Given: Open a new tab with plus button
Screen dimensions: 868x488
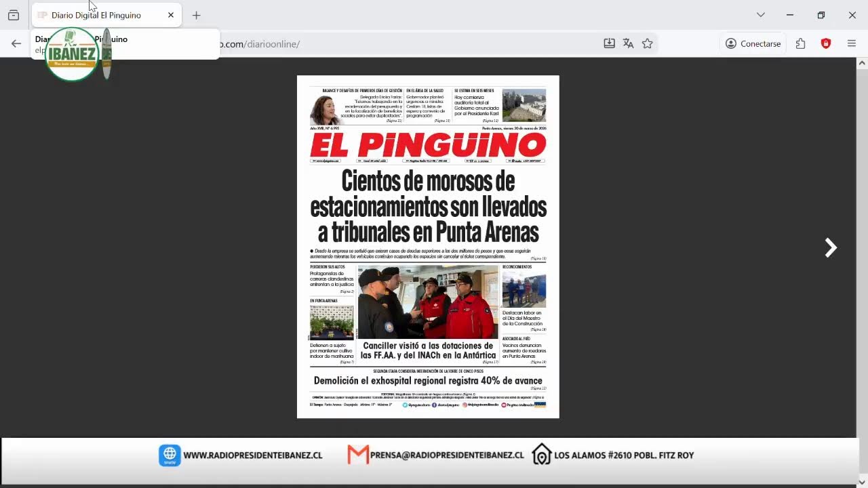Looking at the screenshot, I should pyautogui.click(x=196, y=15).
